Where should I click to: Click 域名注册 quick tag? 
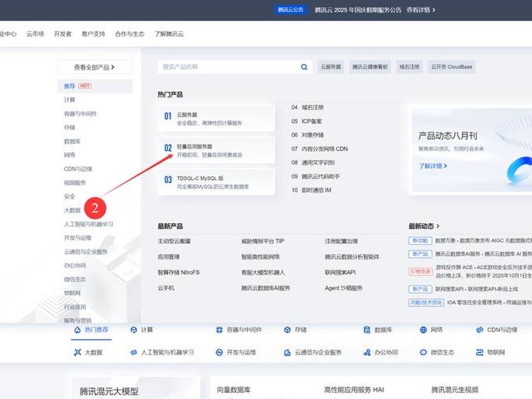click(x=409, y=67)
